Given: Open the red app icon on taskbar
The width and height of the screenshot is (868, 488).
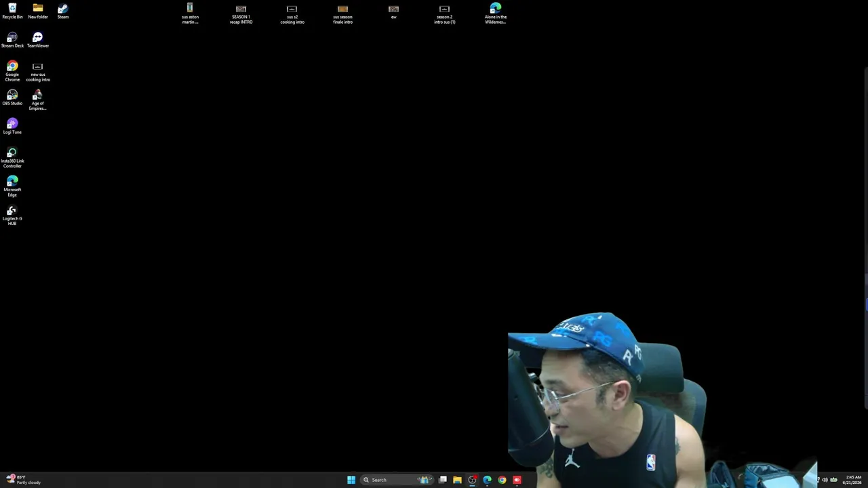Looking at the screenshot, I should tap(517, 480).
